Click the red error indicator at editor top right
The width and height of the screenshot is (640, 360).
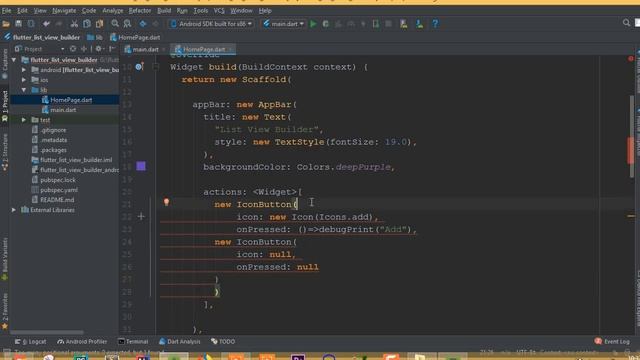pyautogui.click(x=631, y=59)
